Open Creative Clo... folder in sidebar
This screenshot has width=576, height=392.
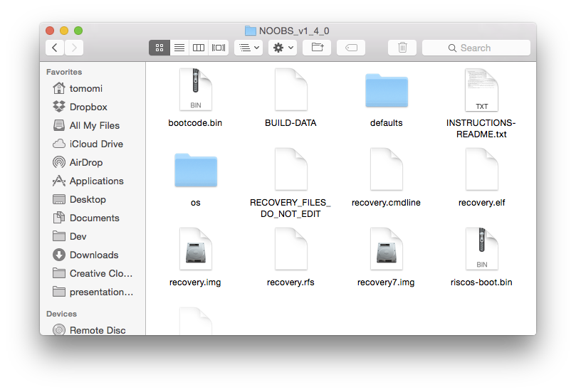[x=93, y=273]
